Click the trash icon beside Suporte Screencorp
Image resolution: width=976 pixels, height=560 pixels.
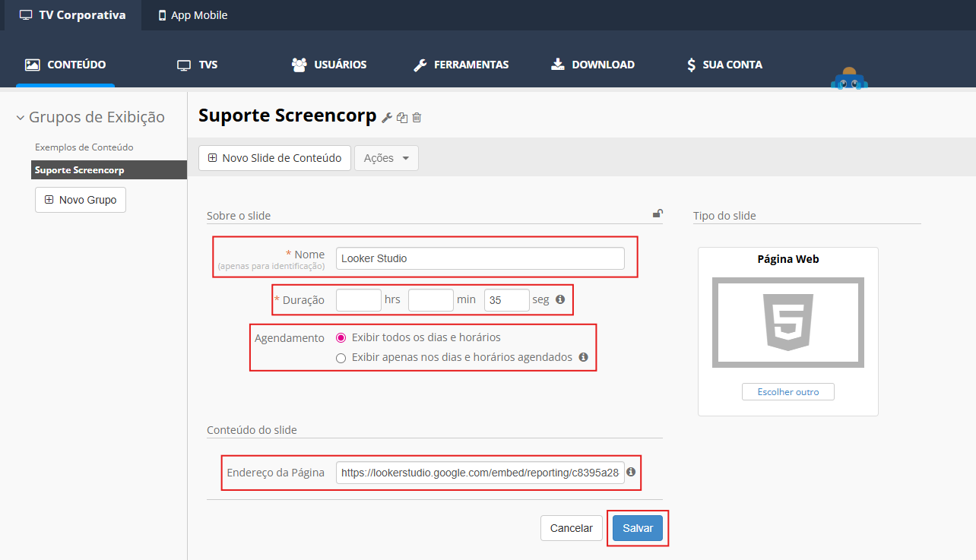click(417, 117)
